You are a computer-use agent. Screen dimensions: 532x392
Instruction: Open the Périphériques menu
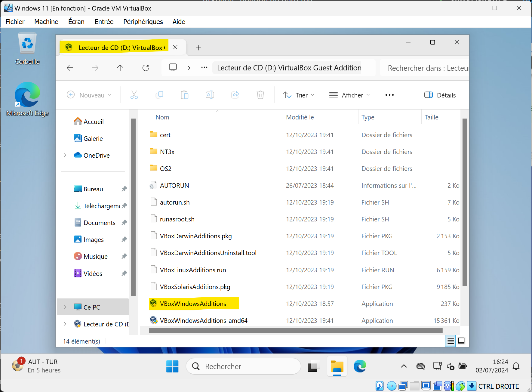pos(143,22)
